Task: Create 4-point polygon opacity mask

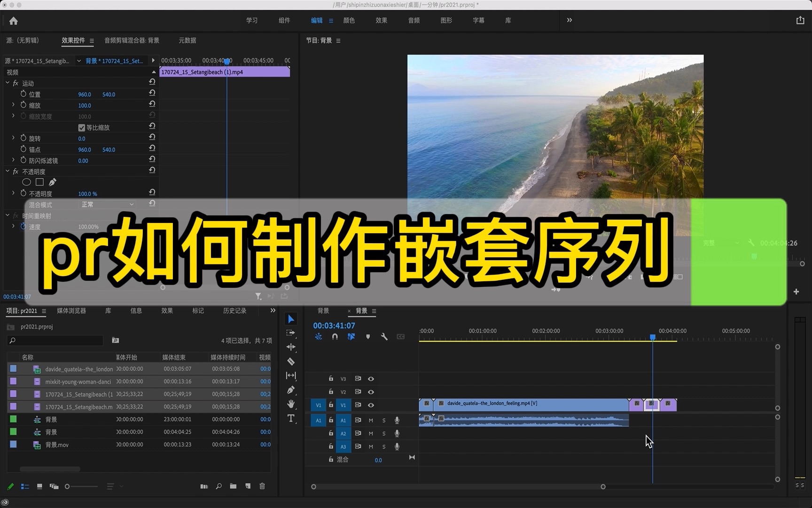Action: (x=39, y=182)
